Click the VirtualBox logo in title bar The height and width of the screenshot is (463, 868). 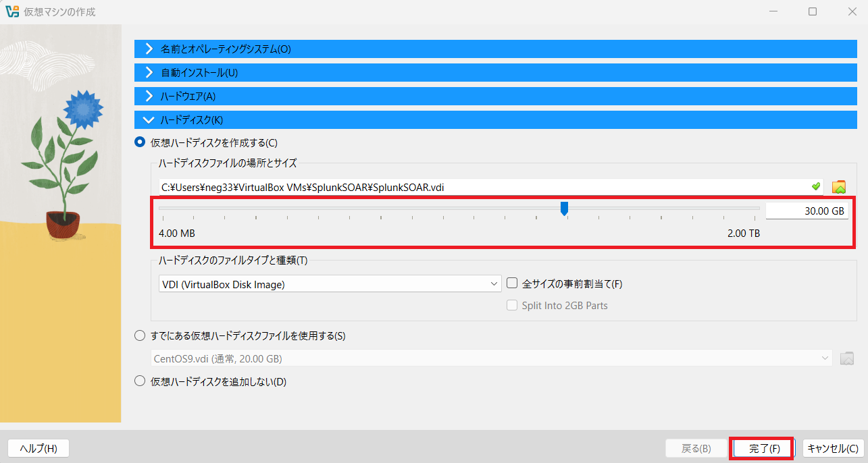tap(11, 11)
